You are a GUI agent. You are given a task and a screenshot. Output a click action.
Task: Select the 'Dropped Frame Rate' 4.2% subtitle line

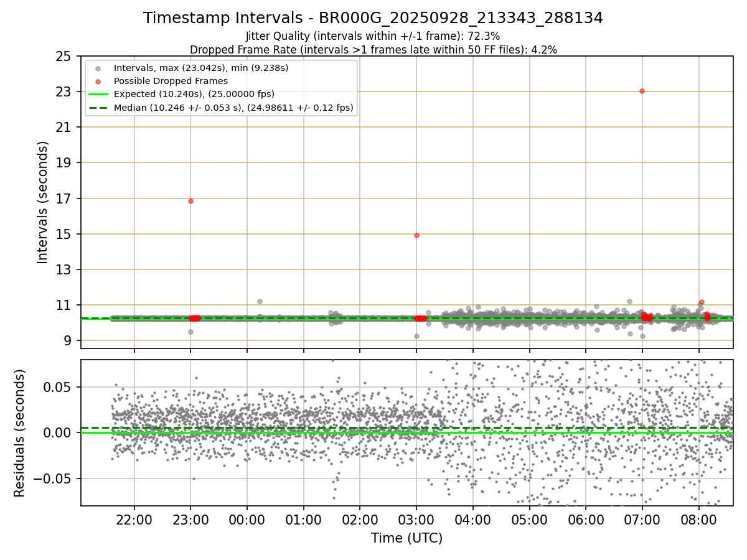tap(373, 49)
